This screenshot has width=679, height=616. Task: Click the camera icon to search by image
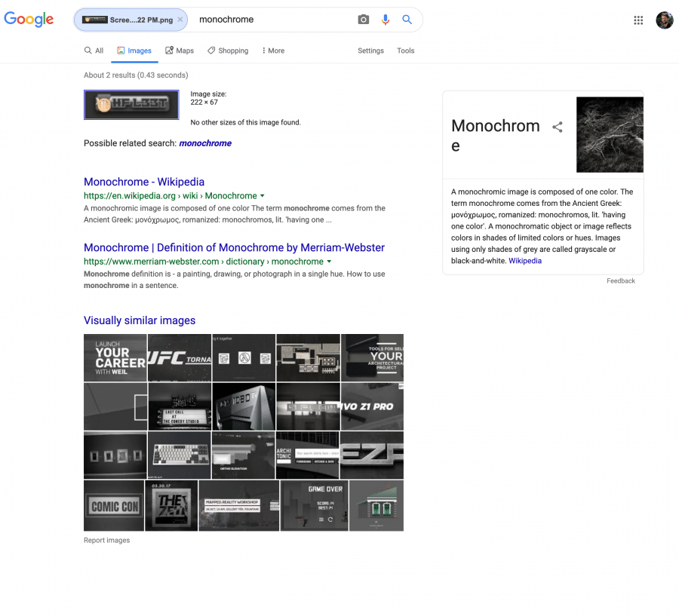click(363, 20)
